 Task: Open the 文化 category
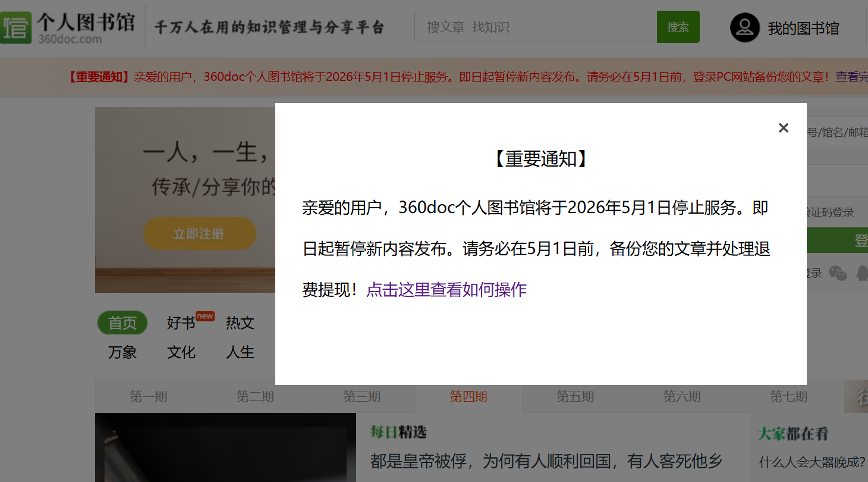(181, 352)
